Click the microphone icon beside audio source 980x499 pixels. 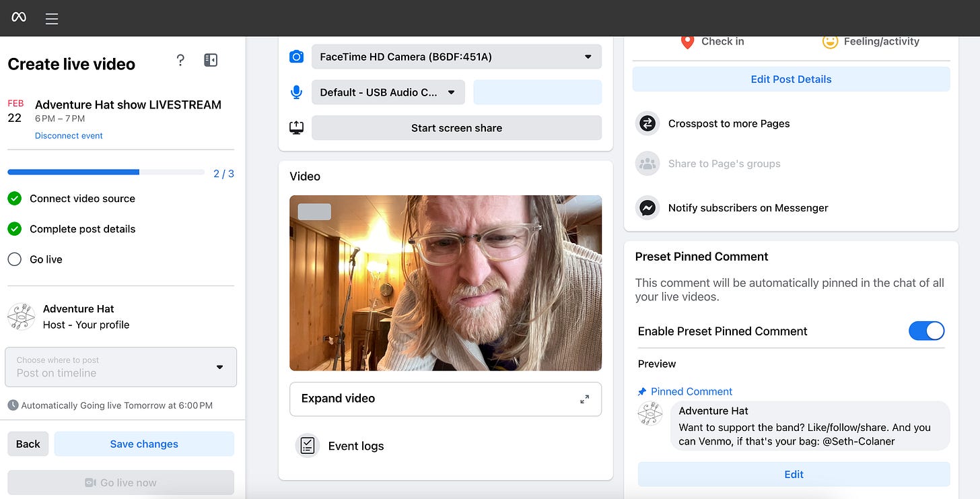pos(296,92)
